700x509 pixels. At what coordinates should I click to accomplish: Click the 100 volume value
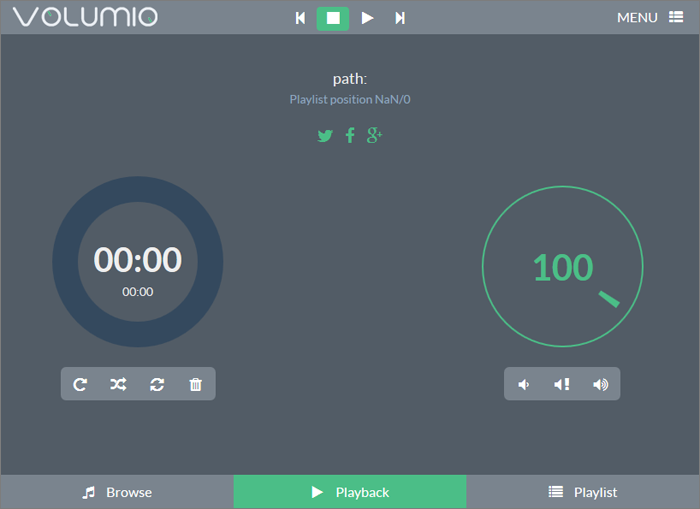click(x=563, y=267)
